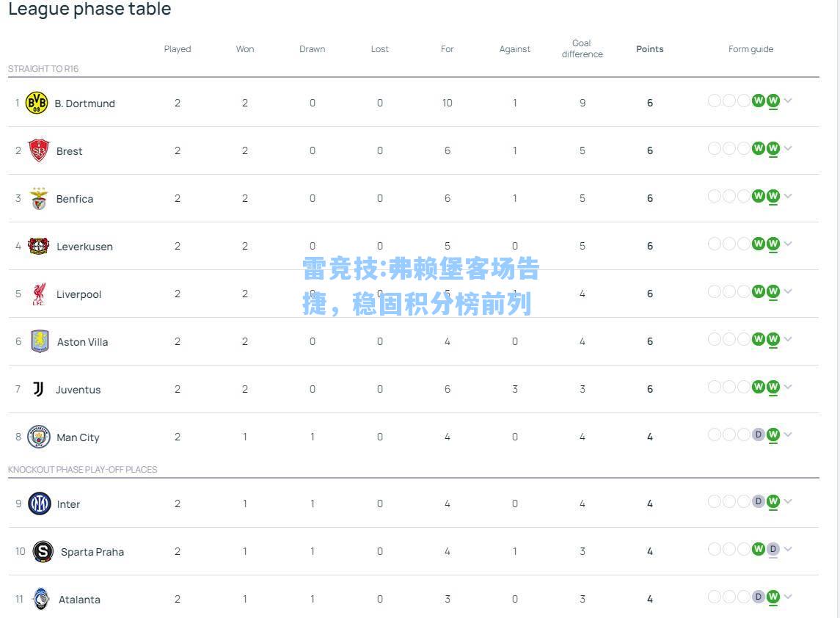Expand Benfica form guide chevron

[788, 196]
